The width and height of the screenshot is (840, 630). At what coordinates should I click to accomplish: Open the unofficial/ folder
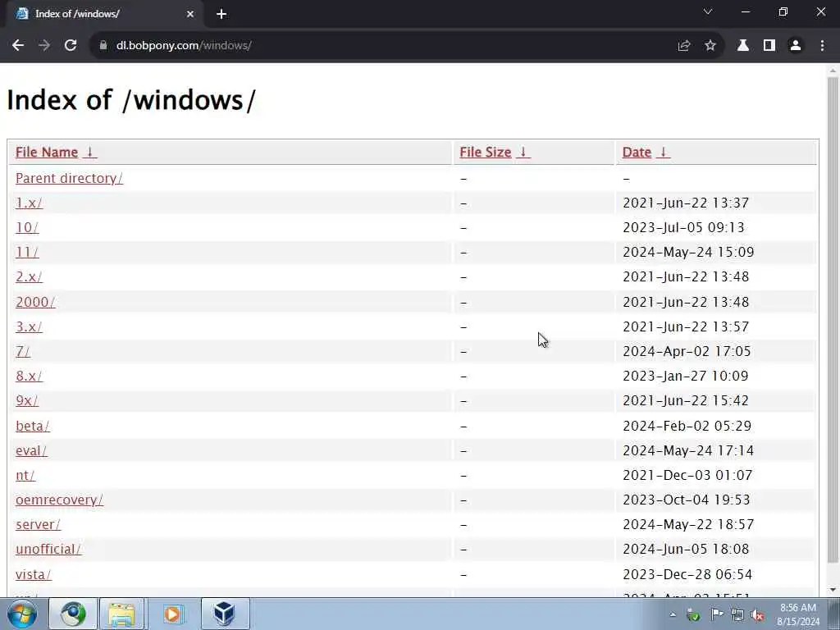48,549
